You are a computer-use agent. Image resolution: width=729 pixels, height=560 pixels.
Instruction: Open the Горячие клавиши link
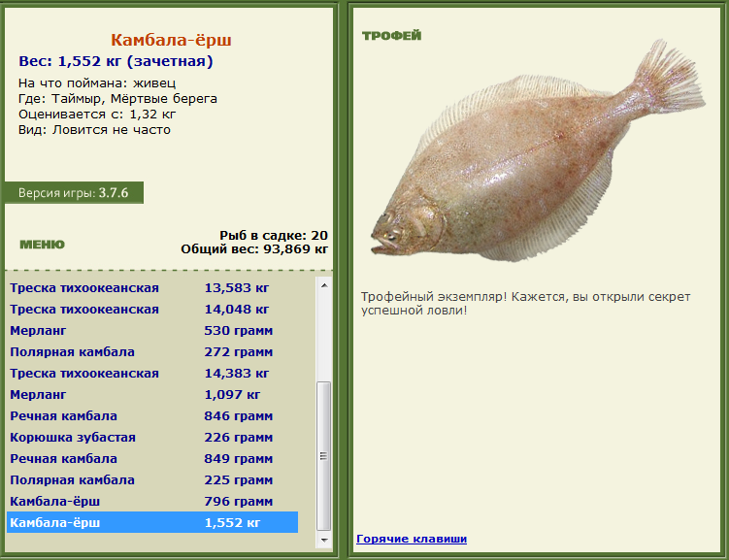click(412, 539)
